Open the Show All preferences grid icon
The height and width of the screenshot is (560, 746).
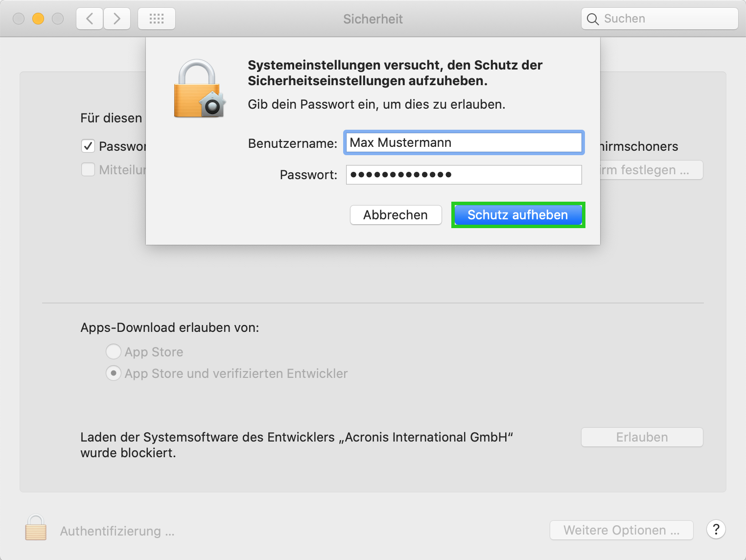click(157, 18)
